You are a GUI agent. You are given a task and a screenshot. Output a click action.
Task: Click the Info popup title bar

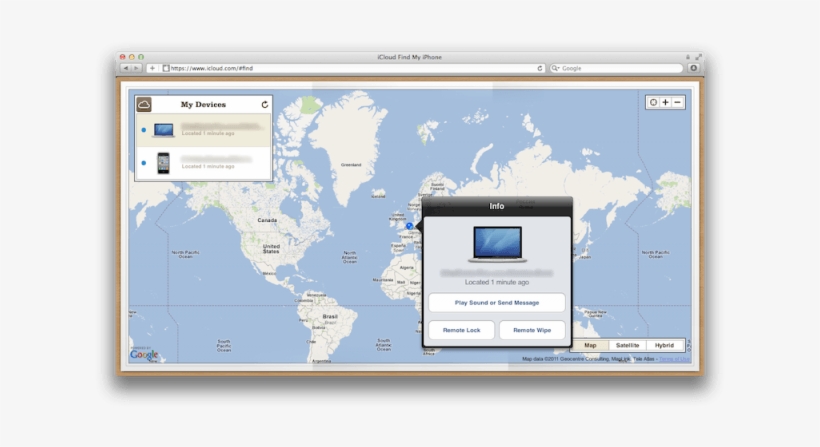pos(497,207)
